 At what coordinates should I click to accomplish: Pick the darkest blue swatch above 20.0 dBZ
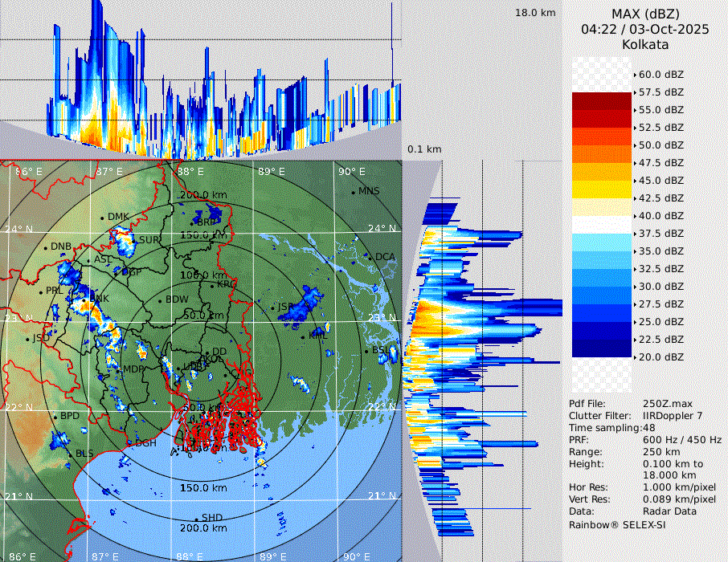pyautogui.click(x=602, y=348)
